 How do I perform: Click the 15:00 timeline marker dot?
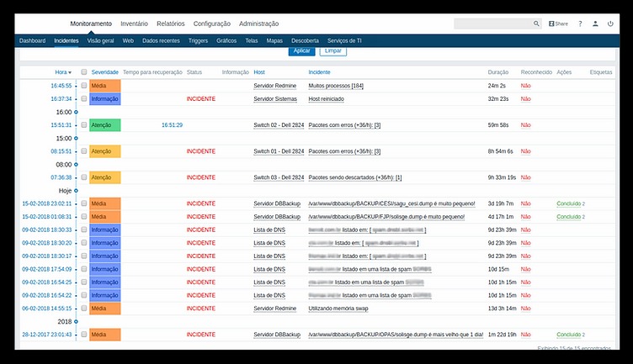[x=76, y=138]
